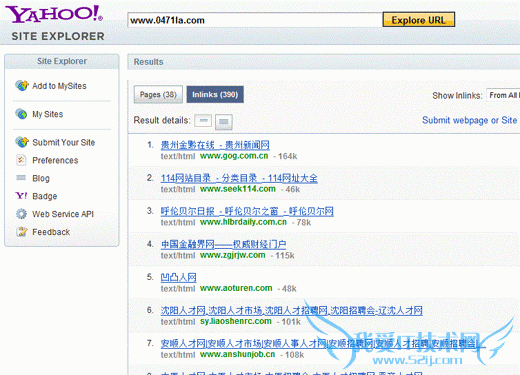Open the Web Service API link

click(63, 214)
